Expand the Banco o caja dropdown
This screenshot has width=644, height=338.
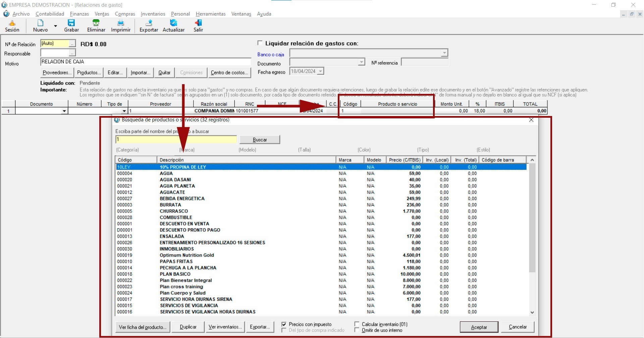(x=444, y=53)
